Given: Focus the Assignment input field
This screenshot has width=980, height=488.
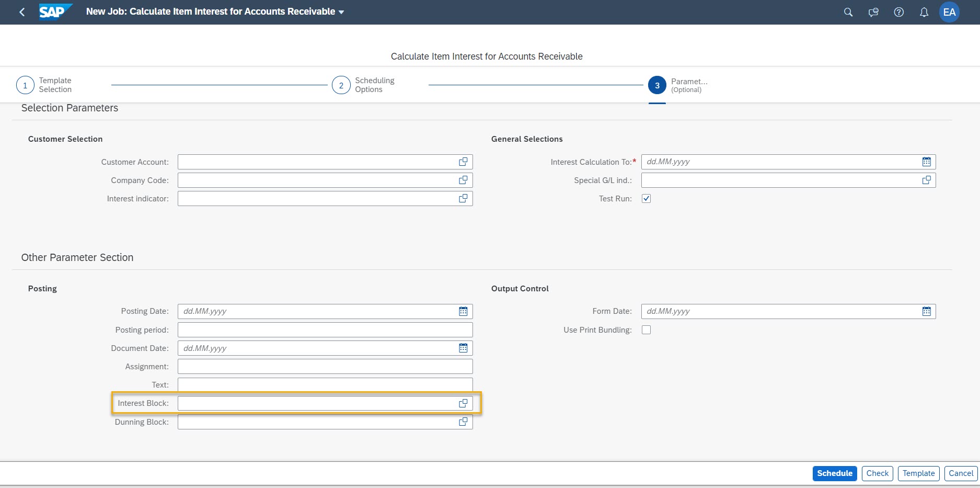Looking at the screenshot, I should pos(325,367).
